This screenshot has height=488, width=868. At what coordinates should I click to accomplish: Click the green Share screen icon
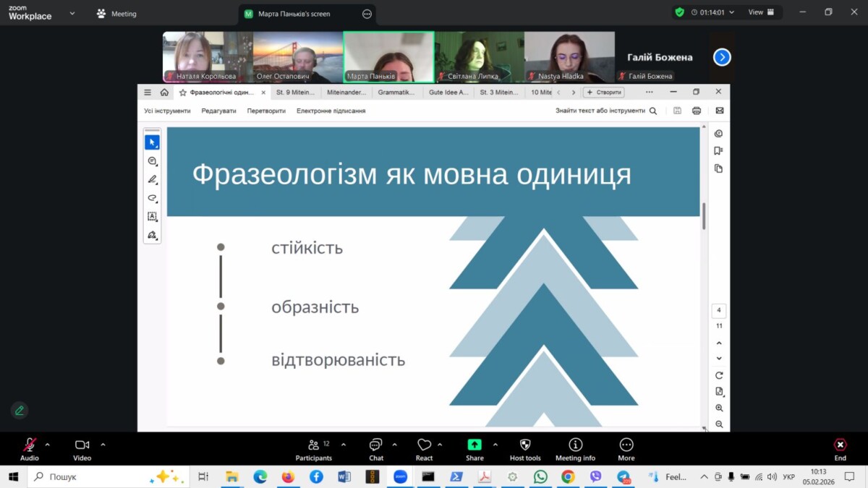click(475, 445)
